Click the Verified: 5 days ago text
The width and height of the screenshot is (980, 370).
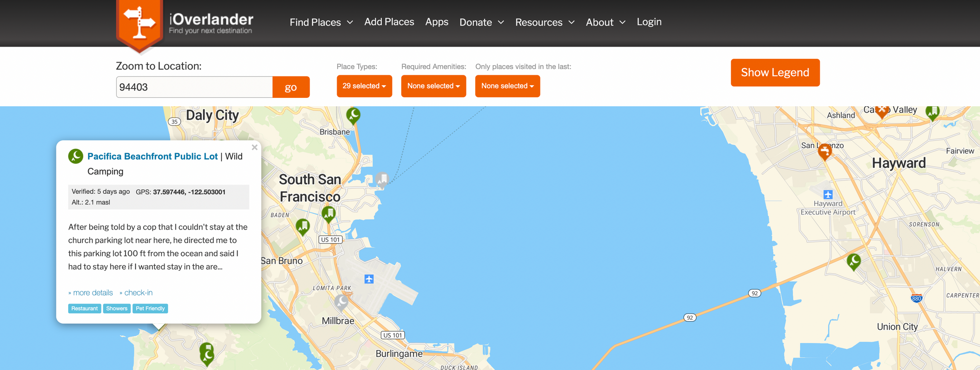click(100, 192)
